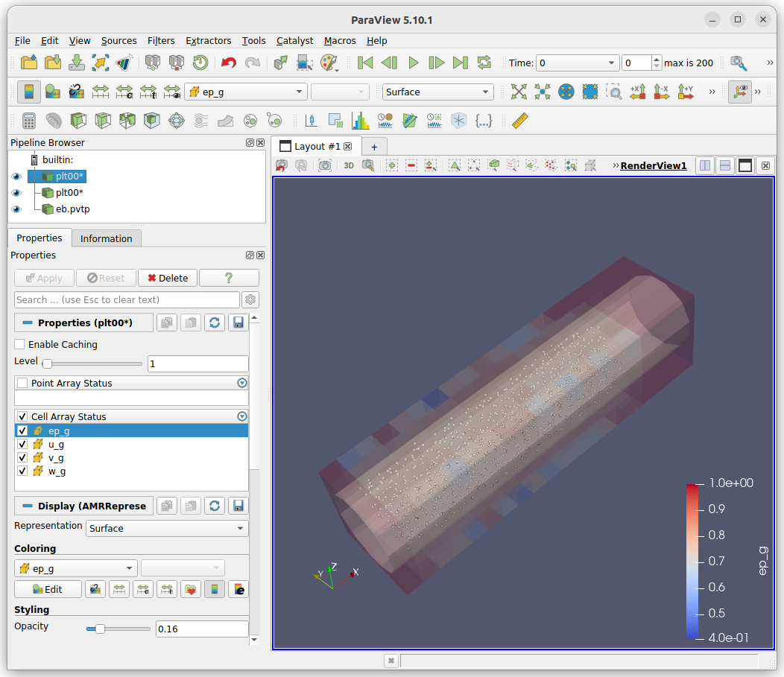
Task: Open the Calculator filter icon
Action: 29,121
